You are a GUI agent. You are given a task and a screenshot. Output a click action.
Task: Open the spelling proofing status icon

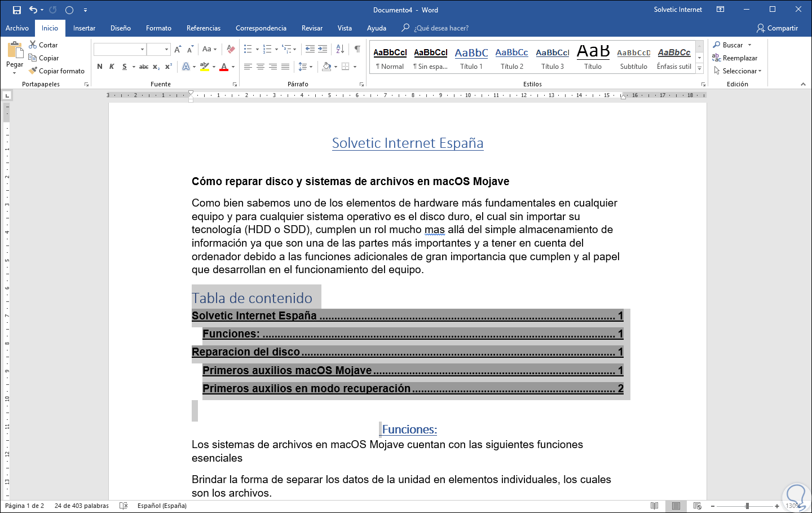[x=124, y=506]
